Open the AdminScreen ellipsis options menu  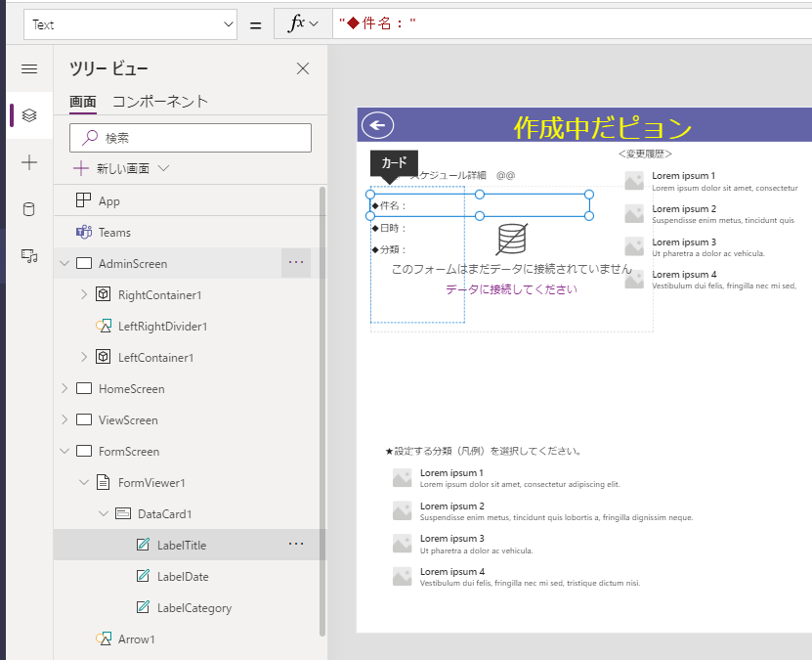coord(296,263)
